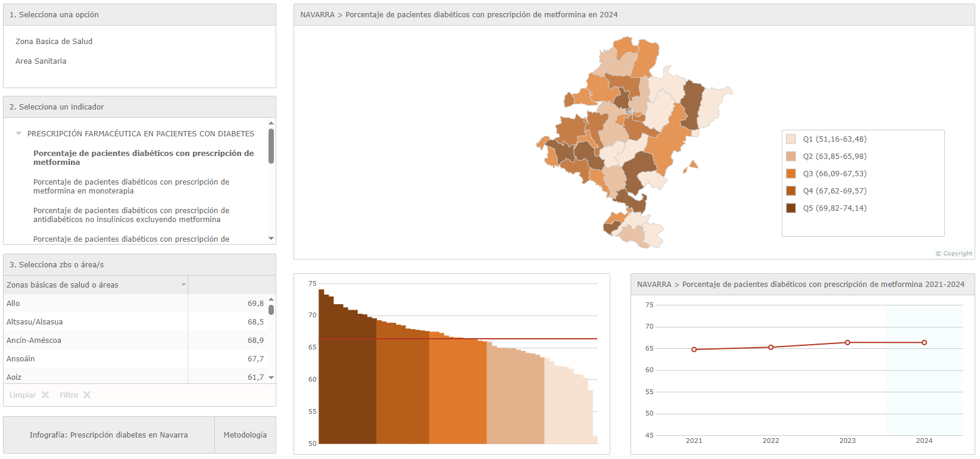Open sort dropdown on Zonas básicas column

click(183, 285)
